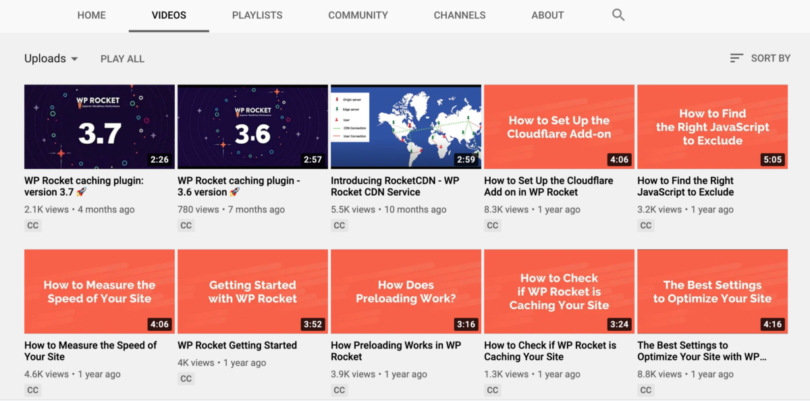This screenshot has width=810, height=401.
Task: Click CC badge under How Preloading Works video
Action: pos(339,390)
